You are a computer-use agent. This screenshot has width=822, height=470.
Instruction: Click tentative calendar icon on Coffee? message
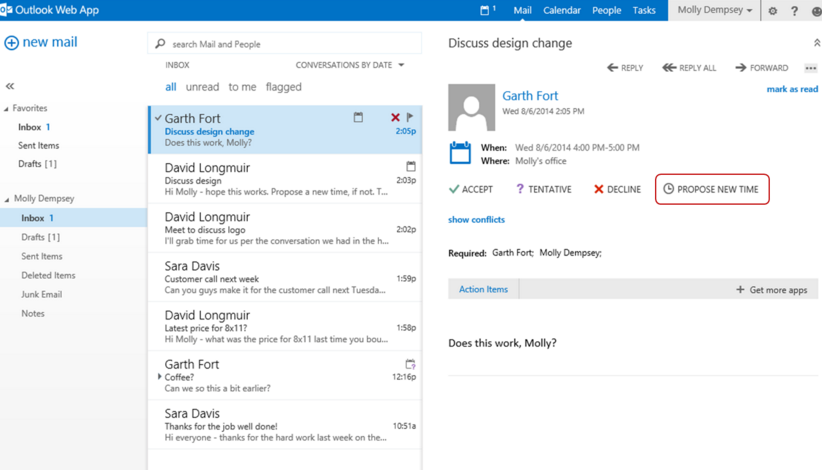[410, 364]
